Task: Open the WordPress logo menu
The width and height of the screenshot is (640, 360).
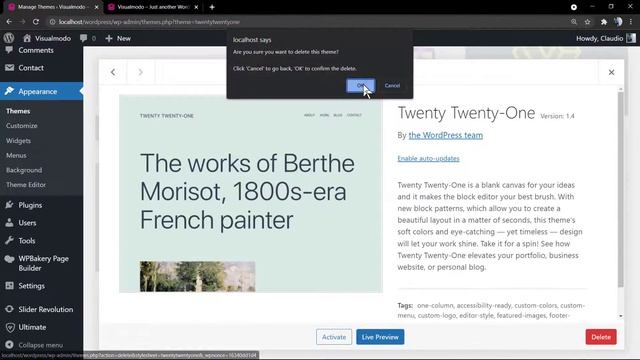Action: [x=9, y=38]
